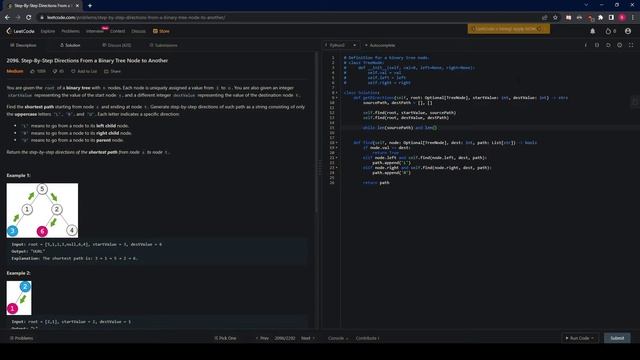Image resolution: width=640 pixels, height=360 pixels.
Task: Go to Prev problem
Action: pyautogui.click(x=262, y=338)
